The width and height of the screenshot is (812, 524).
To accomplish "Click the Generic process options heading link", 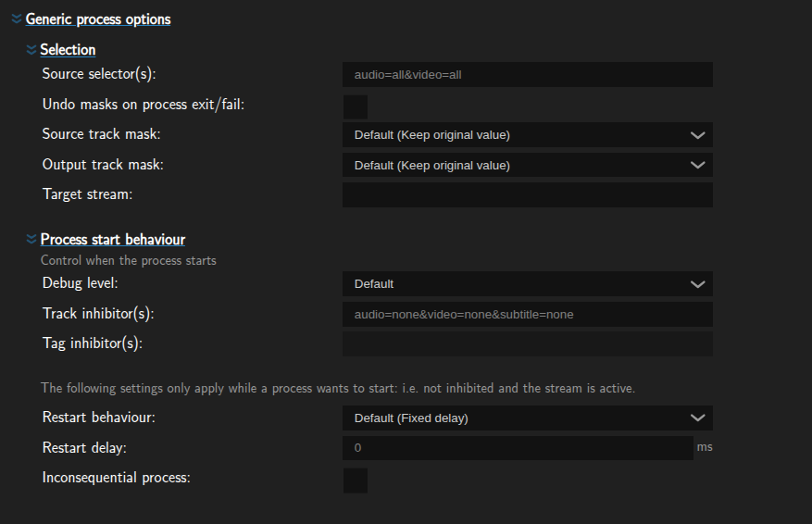I will click(x=98, y=19).
